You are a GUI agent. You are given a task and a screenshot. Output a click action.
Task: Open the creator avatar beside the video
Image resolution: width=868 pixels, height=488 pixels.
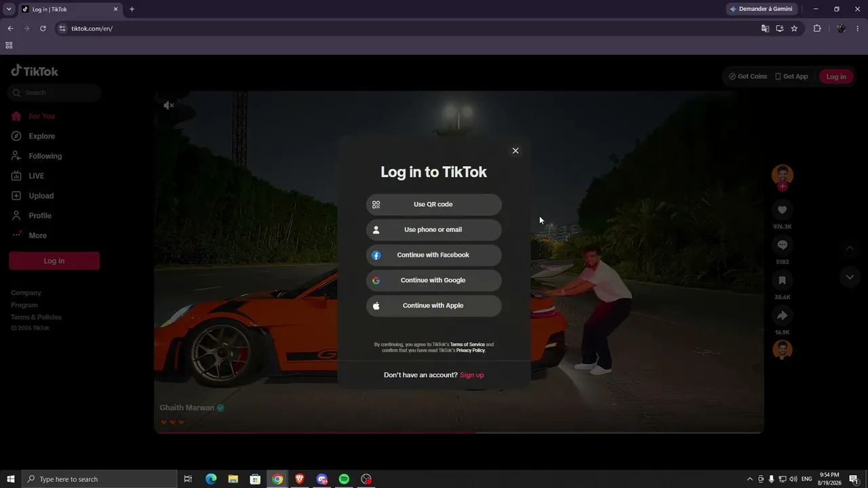pos(783,175)
